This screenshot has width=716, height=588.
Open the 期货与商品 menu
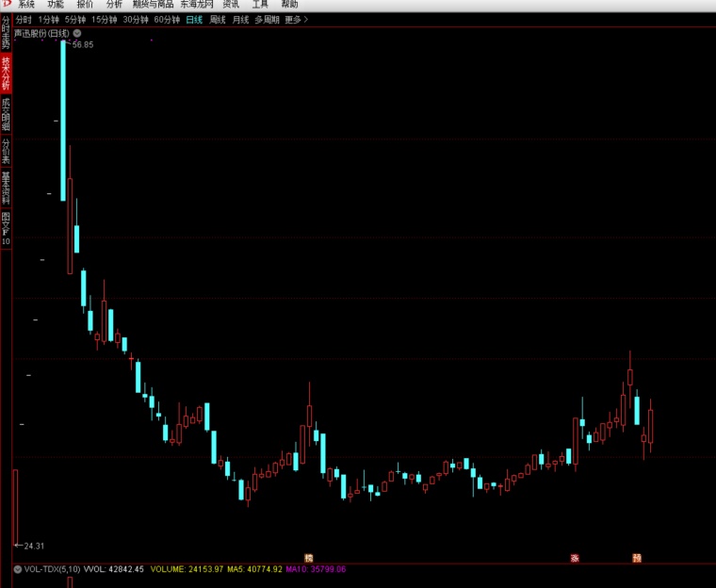coord(153,4)
